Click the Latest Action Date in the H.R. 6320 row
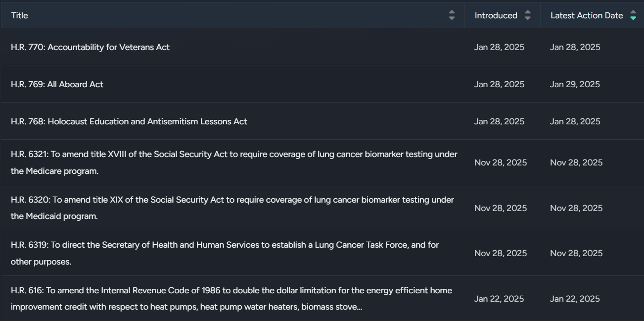The height and width of the screenshot is (321, 644). coord(576,208)
